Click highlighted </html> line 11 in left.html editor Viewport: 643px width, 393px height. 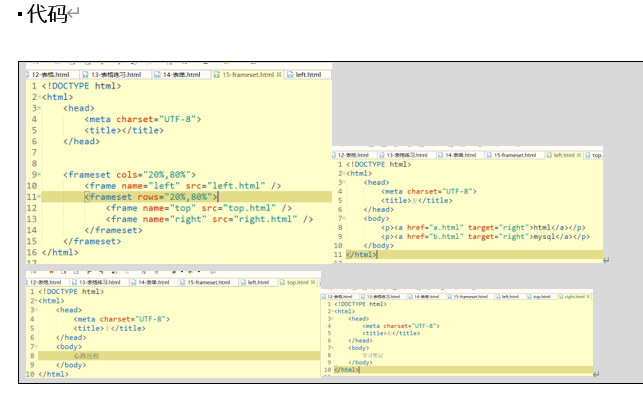point(474,254)
